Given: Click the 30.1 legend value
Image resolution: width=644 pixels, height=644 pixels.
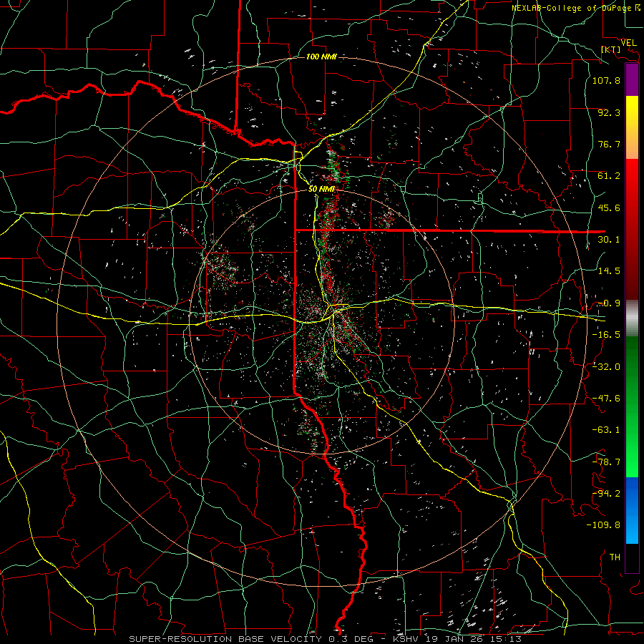Looking at the screenshot, I should coord(609,240).
